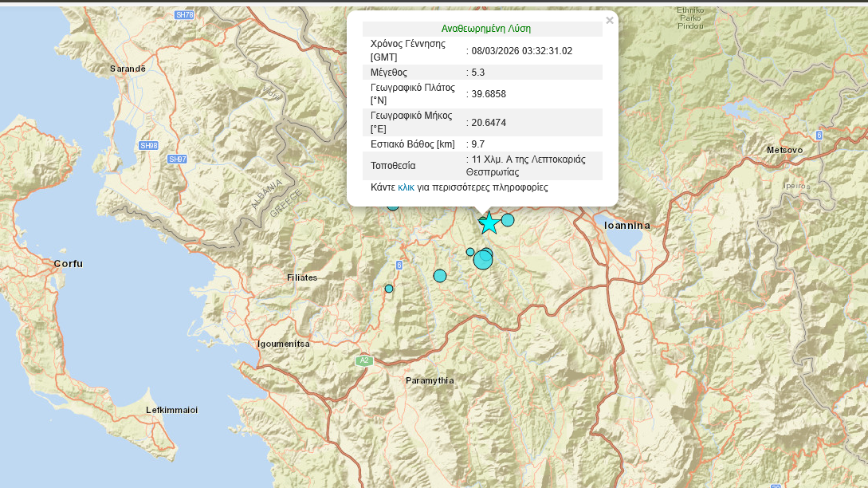This screenshot has height=488, width=868.
Task: Select the circle marker right of the star
Action: pyautogui.click(x=508, y=220)
